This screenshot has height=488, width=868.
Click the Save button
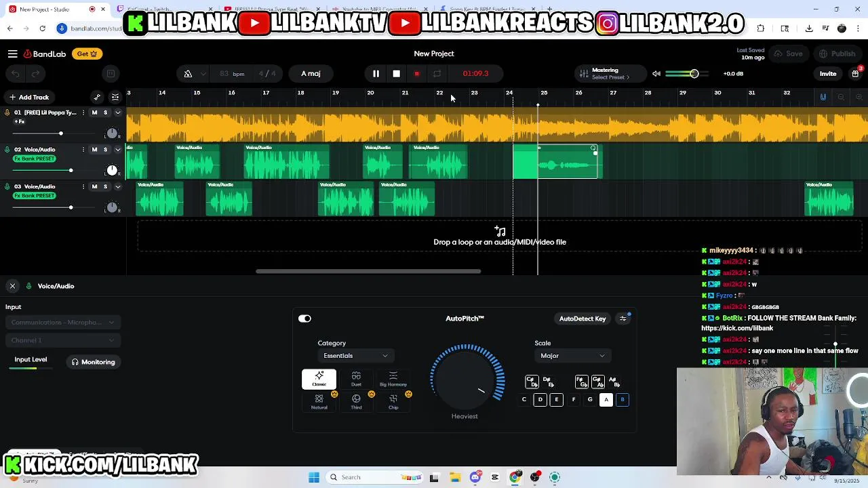(x=788, y=54)
